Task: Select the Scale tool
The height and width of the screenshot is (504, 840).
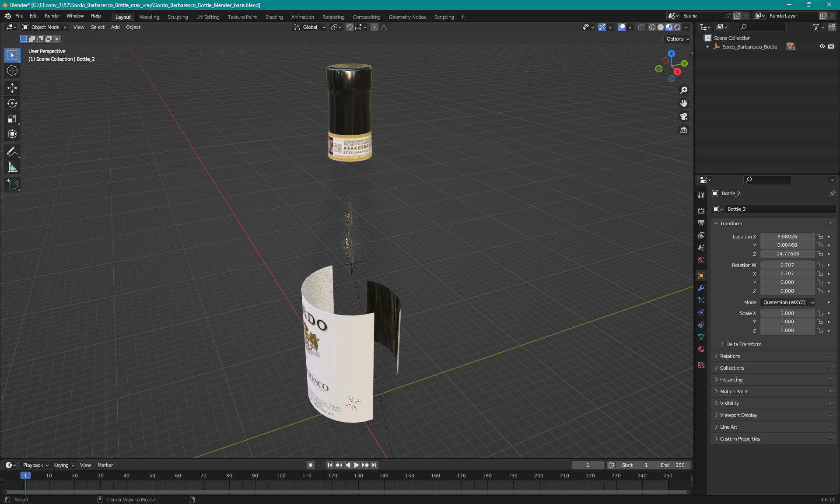Action: [12, 119]
